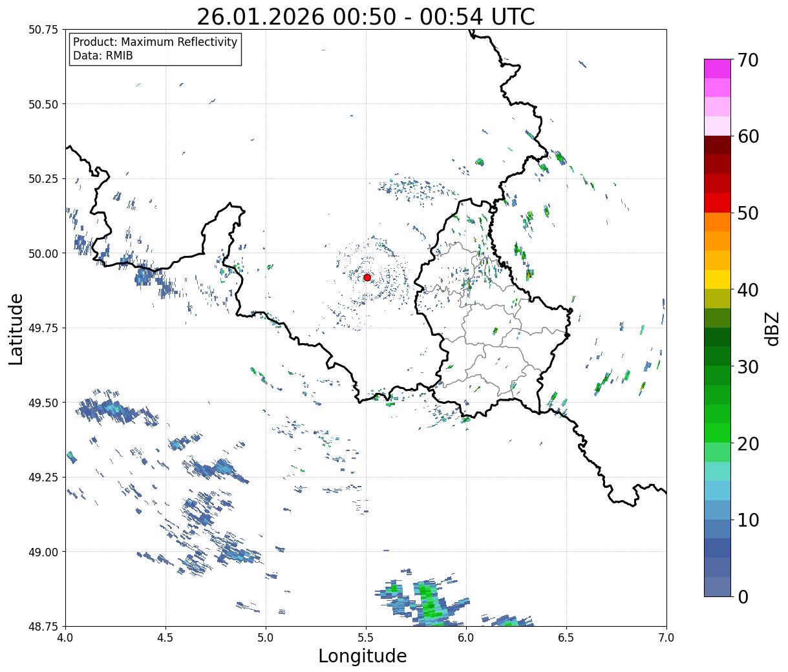The width and height of the screenshot is (788, 672).
Task: Click the 'Product: Maximum Reflectivity' label
Action: point(155,42)
